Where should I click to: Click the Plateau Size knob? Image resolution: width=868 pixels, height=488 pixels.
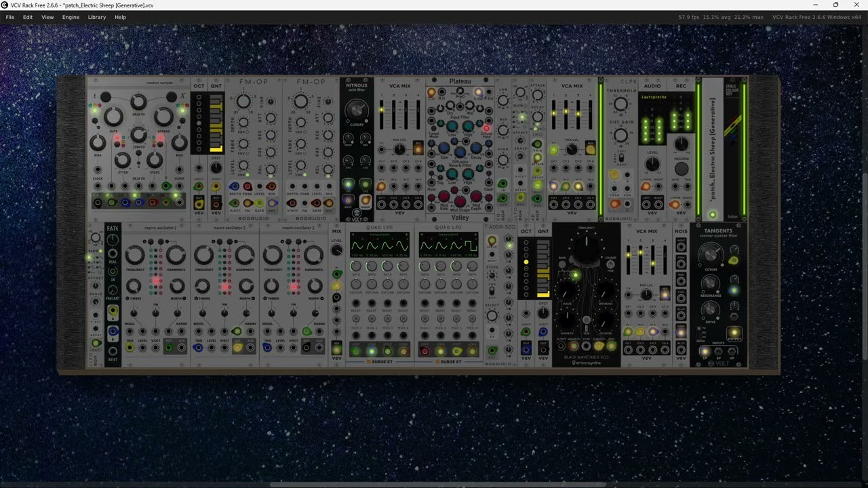pyautogui.click(x=443, y=148)
